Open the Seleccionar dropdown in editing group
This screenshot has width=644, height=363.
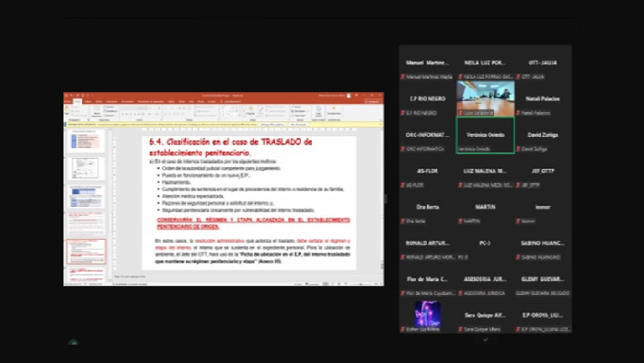point(298,115)
